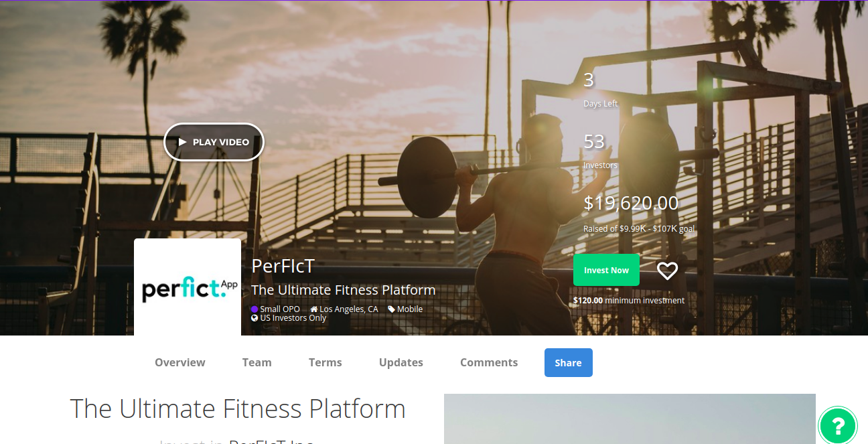Open the Overview tab

[x=180, y=362]
